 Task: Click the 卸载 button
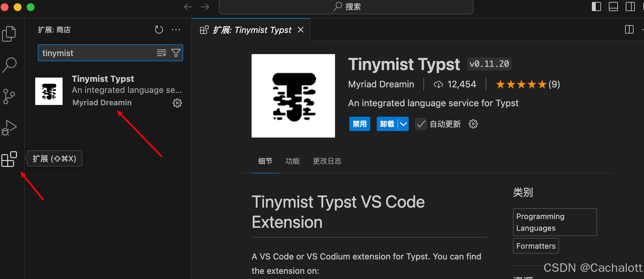(x=387, y=124)
